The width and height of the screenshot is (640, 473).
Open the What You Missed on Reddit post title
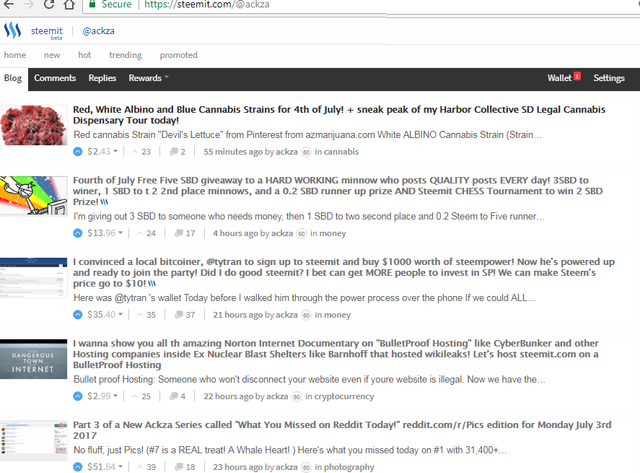(342, 430)
